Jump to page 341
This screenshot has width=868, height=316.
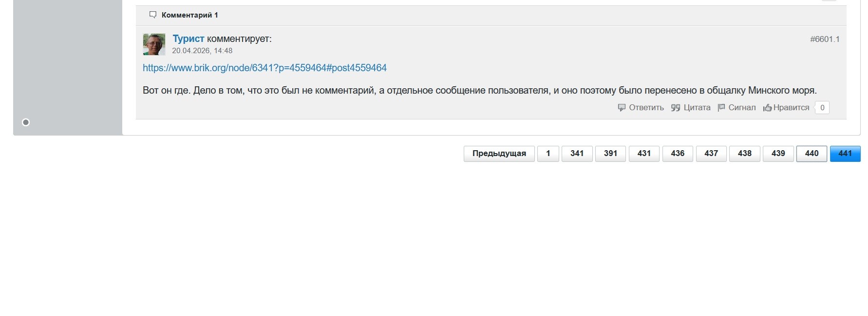point(577,154)
